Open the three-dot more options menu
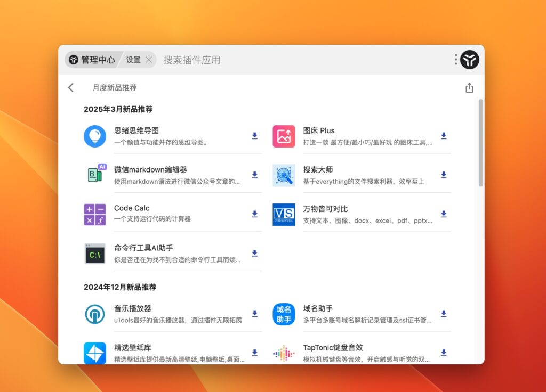This screenshot has height=392, width=546. (x=455, y=60)
